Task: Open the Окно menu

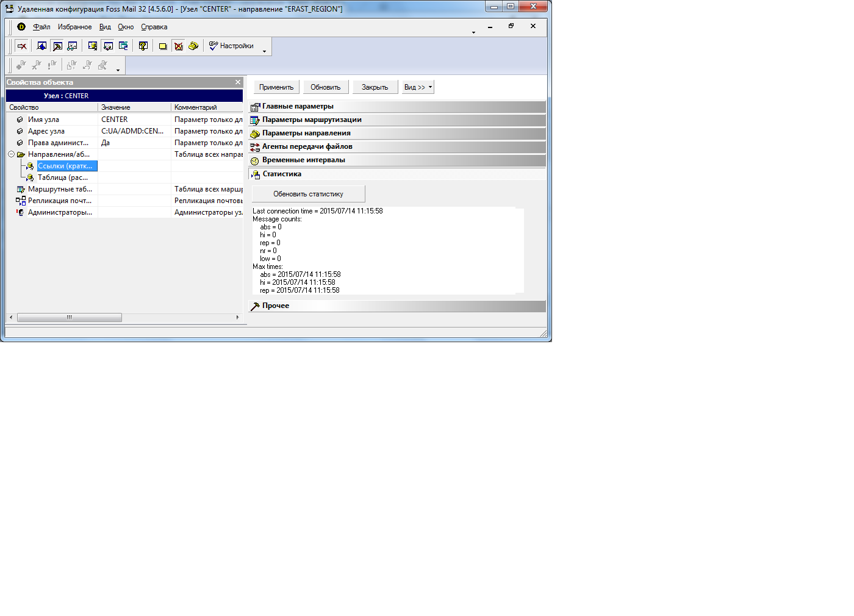Action: 126,27
